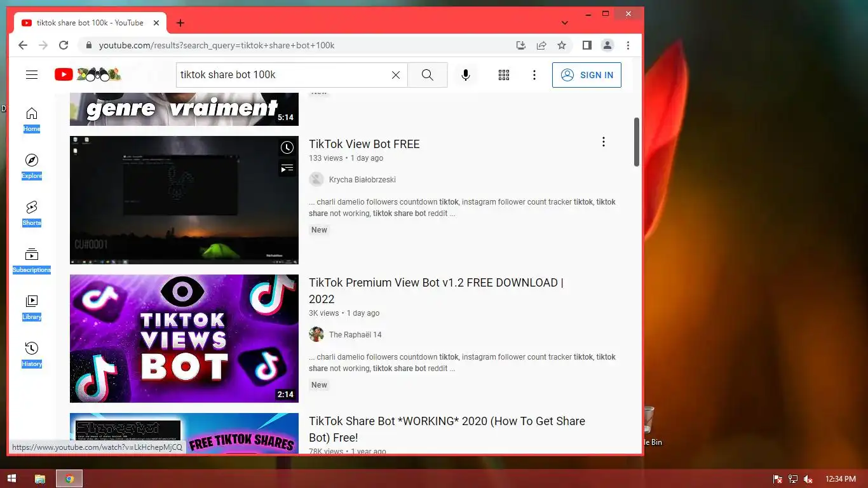Visit Krycha Białobrzeski channel

point(362,180)
